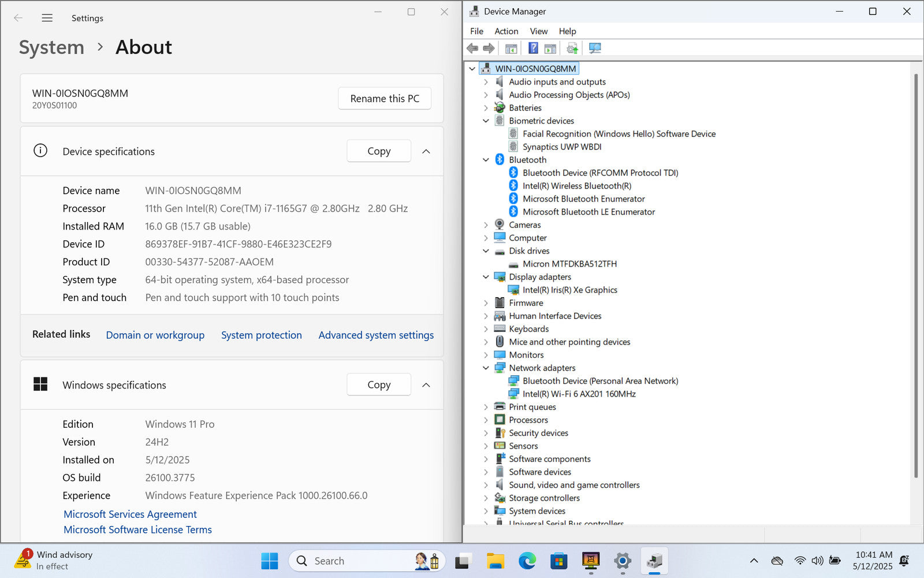
Task: Expand the Processors tree node
Action: (x=486, y=420)
